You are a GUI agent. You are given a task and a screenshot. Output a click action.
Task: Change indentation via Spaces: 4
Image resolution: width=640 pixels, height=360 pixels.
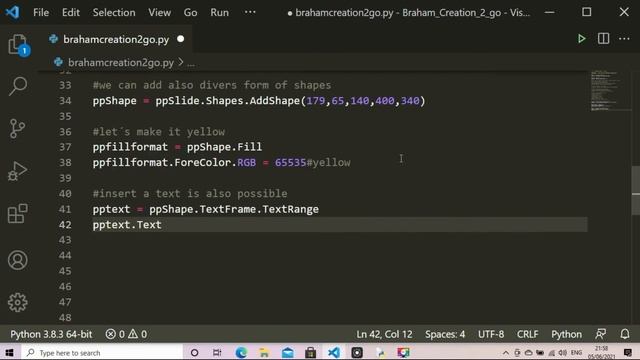point(445,334)
